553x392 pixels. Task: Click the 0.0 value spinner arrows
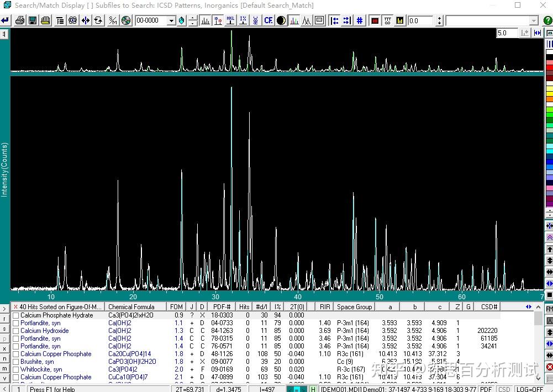(439, 20)
